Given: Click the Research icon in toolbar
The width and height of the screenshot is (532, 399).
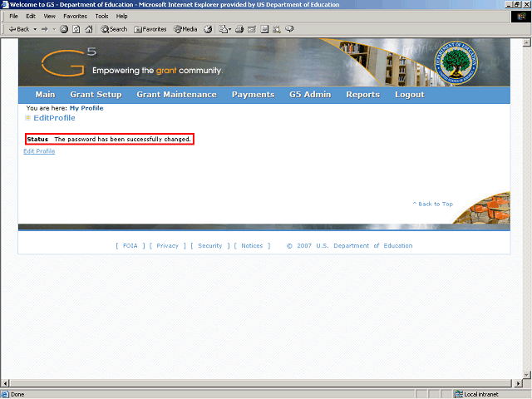Looking at the screenshot, I should point(277,30).
